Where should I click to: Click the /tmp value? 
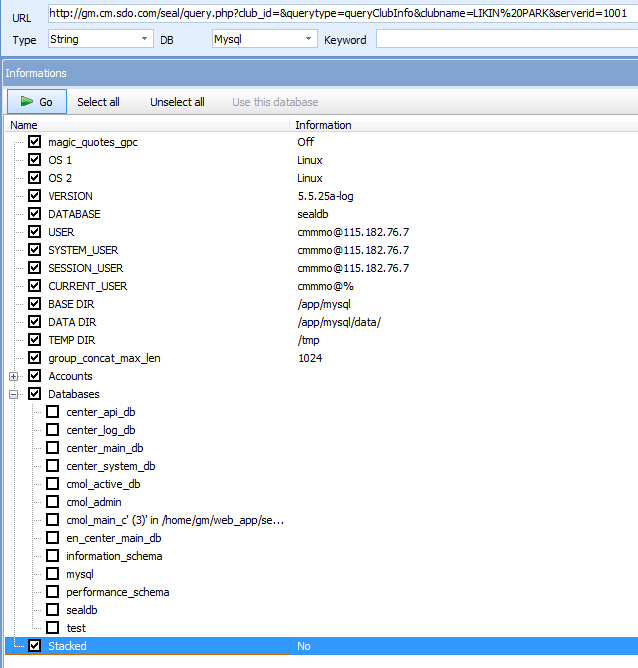click(x=308, y=340)
